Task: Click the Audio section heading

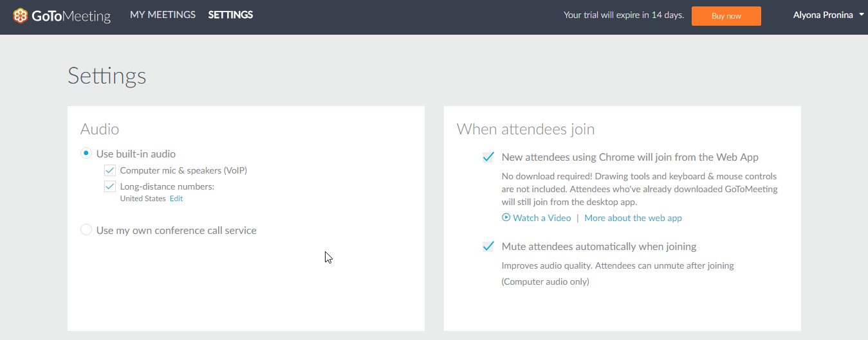Action: click(x=100, y=129)
